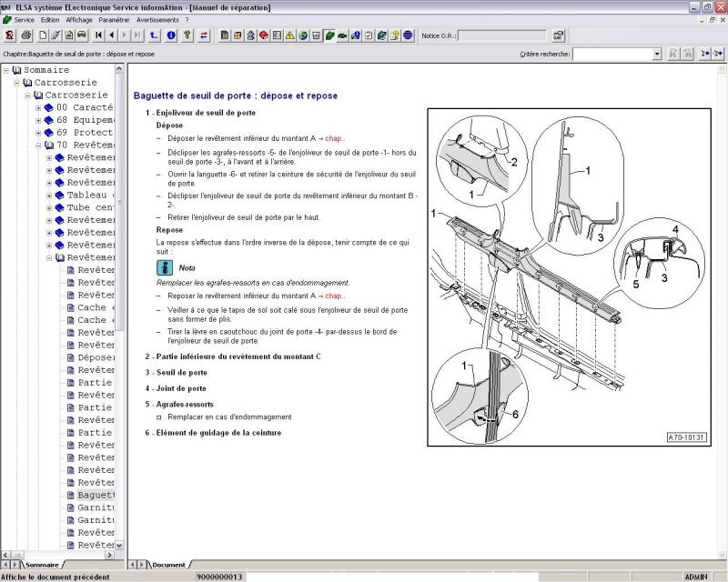Click the blank new page toolbar icon
728x582 pixels.
(43, 35)
